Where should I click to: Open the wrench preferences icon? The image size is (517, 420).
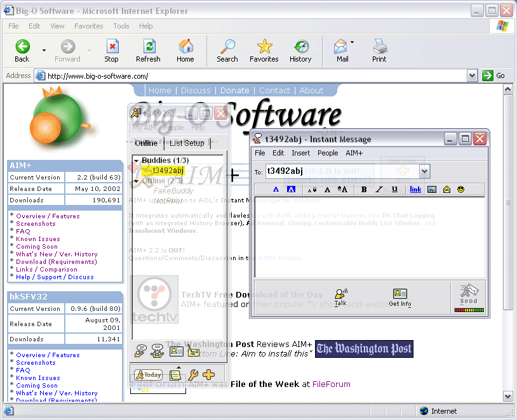pos(193,374)
